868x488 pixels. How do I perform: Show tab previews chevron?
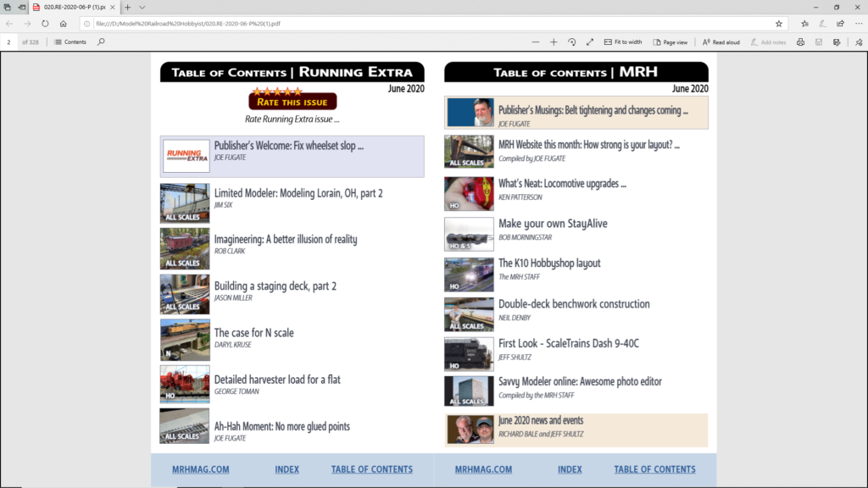[142, 7]
